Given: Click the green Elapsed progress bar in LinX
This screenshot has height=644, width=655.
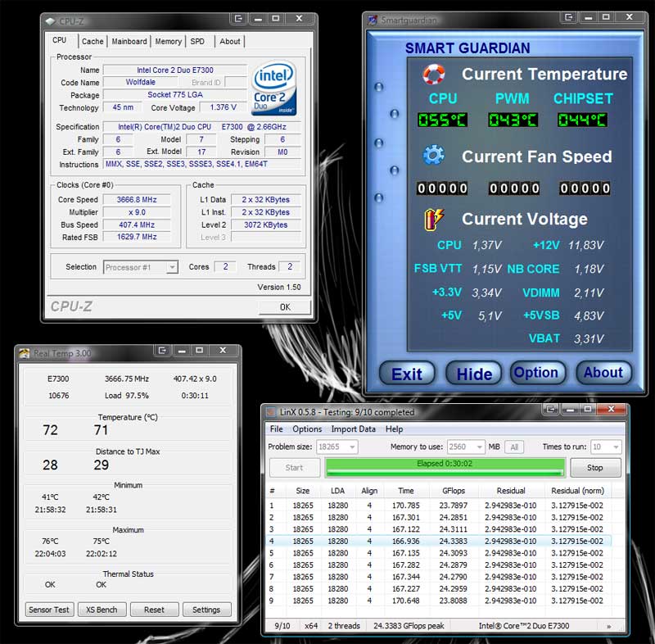Looking at the screenshot, I should click(445, 468).
